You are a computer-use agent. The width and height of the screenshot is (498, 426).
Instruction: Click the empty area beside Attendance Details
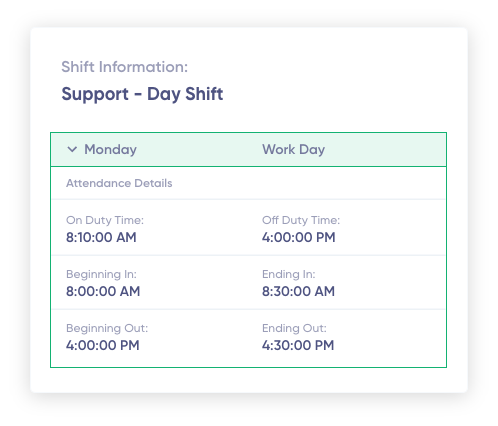pos(308,183)
